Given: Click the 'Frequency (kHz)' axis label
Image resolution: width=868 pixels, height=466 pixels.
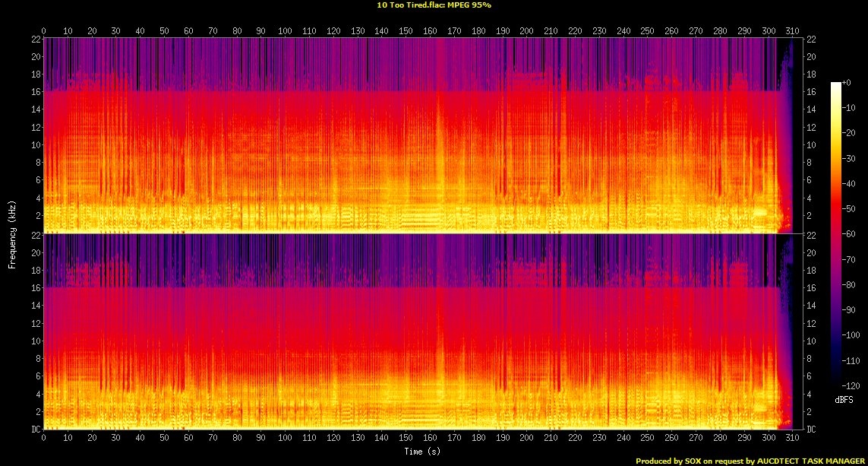Looking at the screenshot, I should [x=11, y=236].
